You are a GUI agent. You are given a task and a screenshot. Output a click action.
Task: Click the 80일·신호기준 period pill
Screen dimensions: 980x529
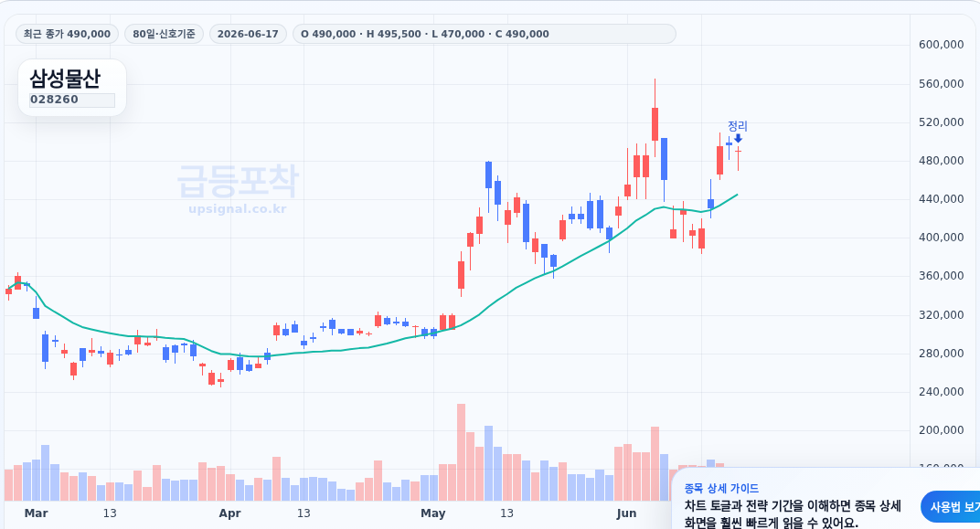click(164, 34)
